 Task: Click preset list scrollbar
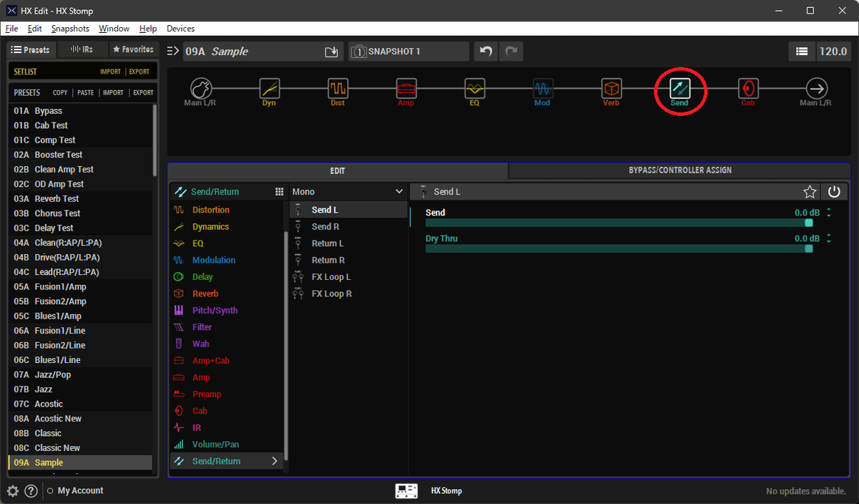click(x=155, y=140)
